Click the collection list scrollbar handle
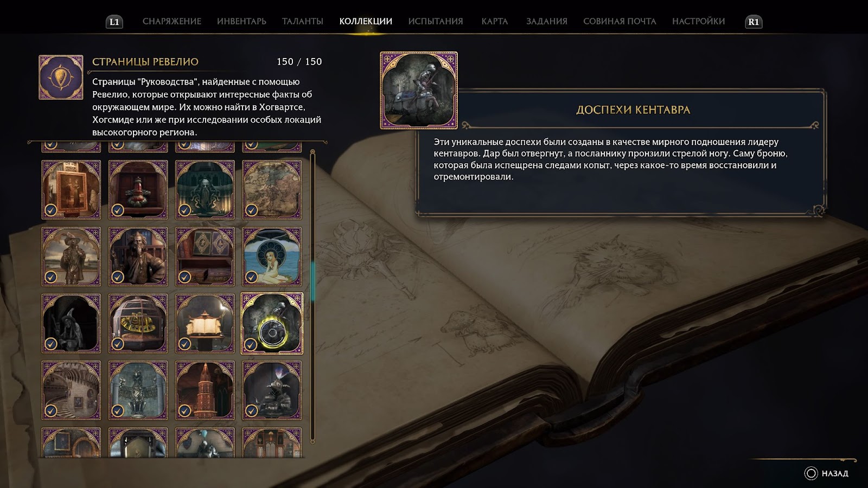The width and height of the screenshot is (868, 488). (x=312, y=282)
